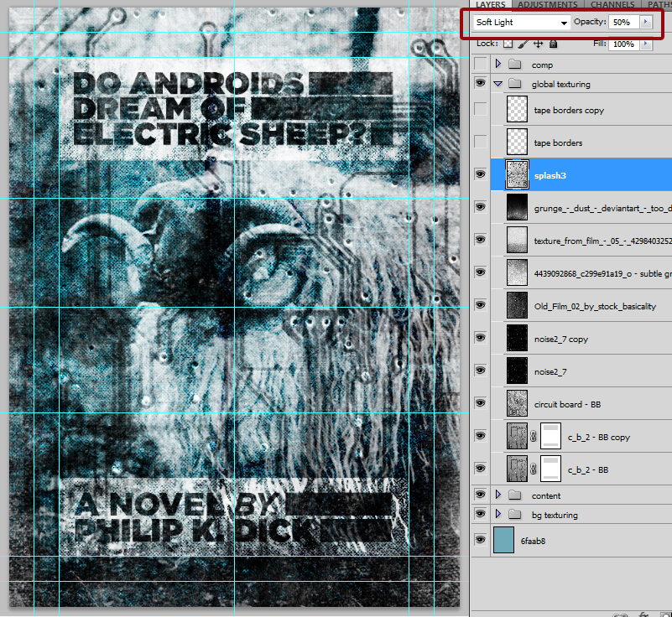Hide the 4439092868 subtle grunge layer

(481, 272)
